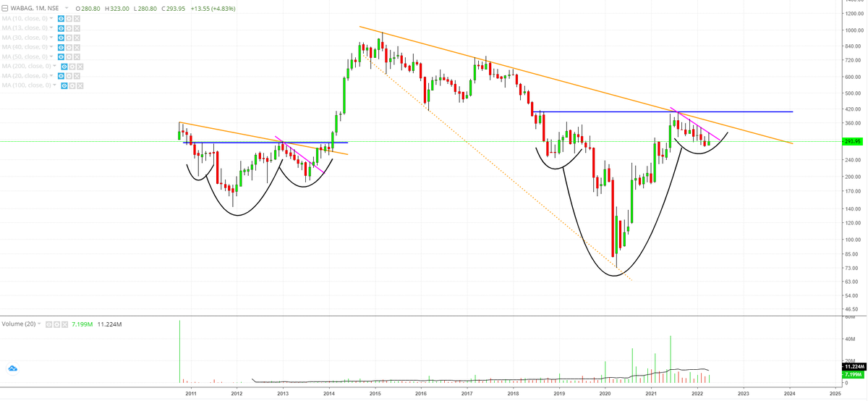The width and height of the screenshot is (868, 401).
Task: Select the MA (10, close, 0) legend label
Action: point(25,19)
